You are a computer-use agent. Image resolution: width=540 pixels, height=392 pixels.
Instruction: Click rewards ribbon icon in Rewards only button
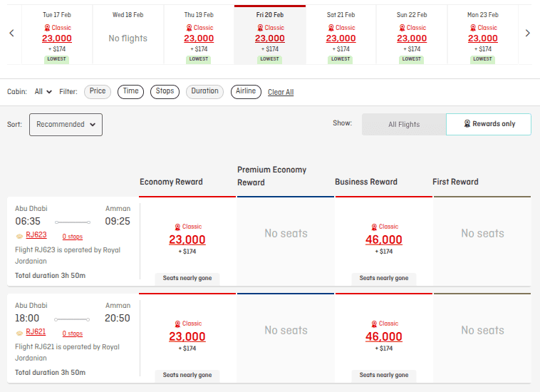[x=467, y=124]
